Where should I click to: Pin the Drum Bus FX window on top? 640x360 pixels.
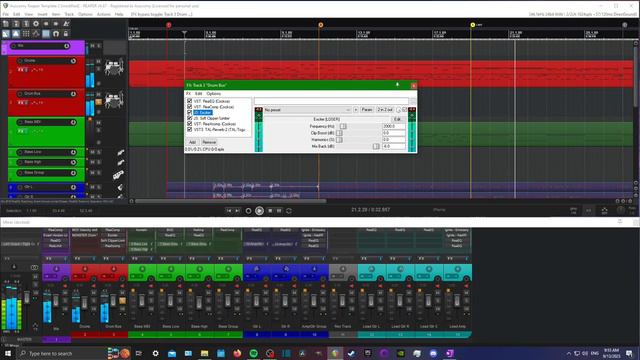click(397, 85)
